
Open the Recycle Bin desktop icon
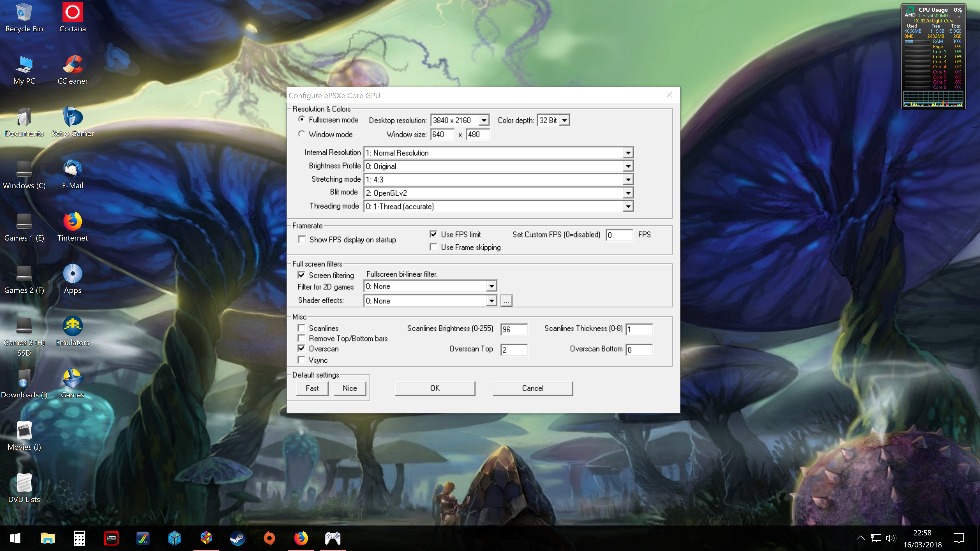click(x=24, y=18)
